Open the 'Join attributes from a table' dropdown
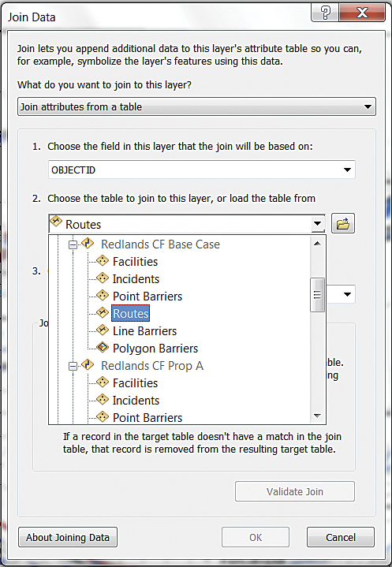The height and width of the screenshot is (567, 392). pos(196,106)
